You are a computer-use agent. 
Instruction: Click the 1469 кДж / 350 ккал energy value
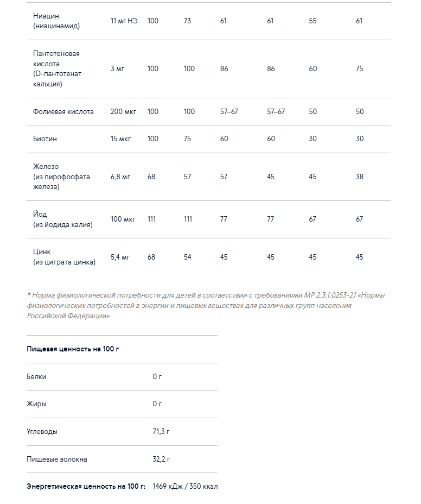(185, 486)
